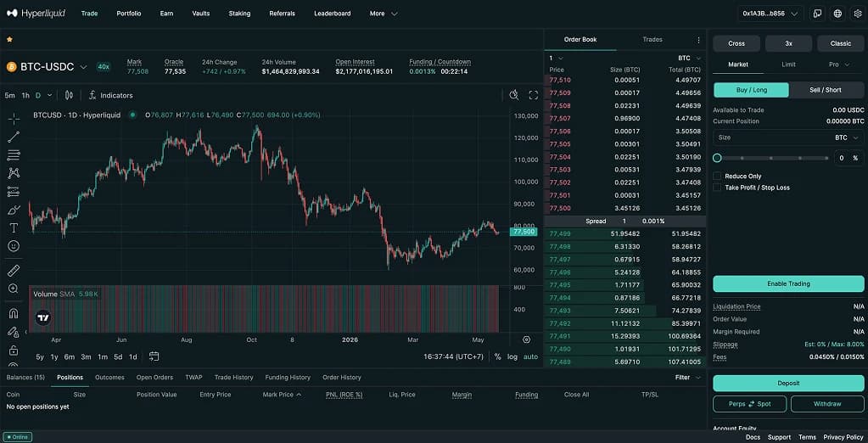Click the TradingView logo on chart
Image resolution: width=868 pixels, height=443 pixels.
click(43, 318)
